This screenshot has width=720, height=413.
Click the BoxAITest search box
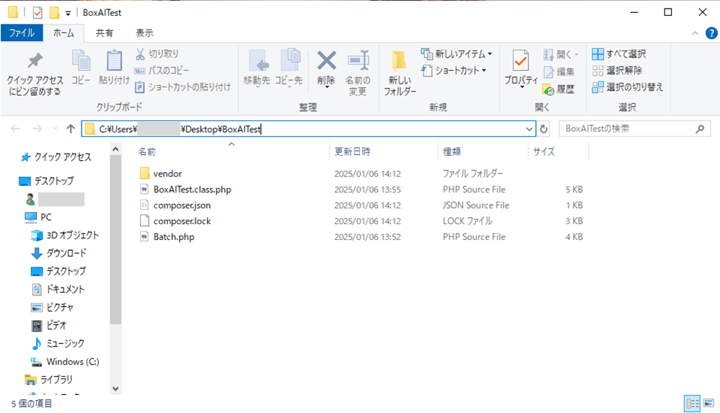[630, 129]
